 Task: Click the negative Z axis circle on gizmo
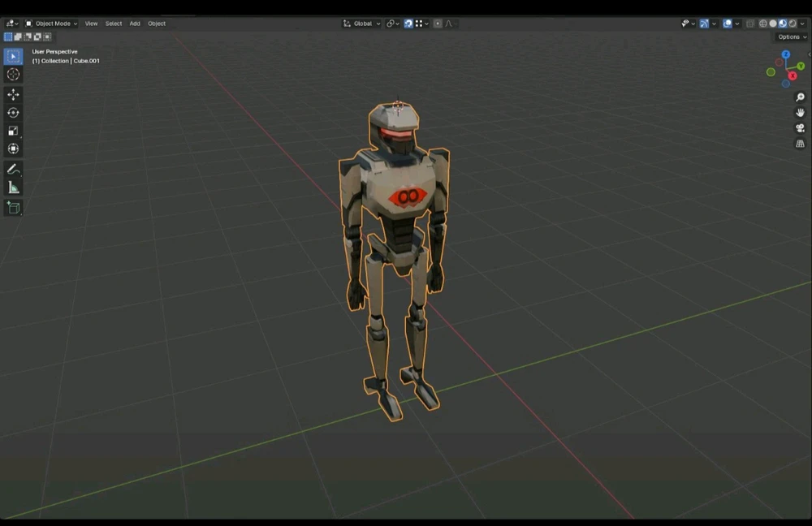(x=785, y=84)
